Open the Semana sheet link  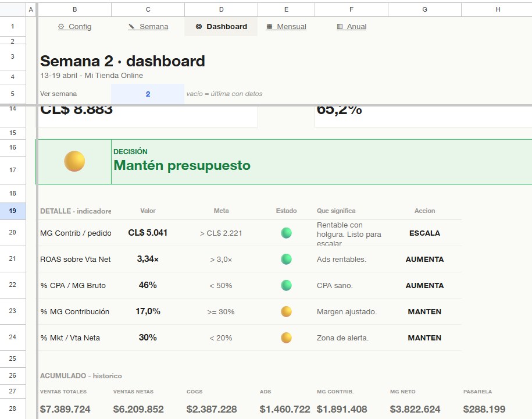point(148,27)
